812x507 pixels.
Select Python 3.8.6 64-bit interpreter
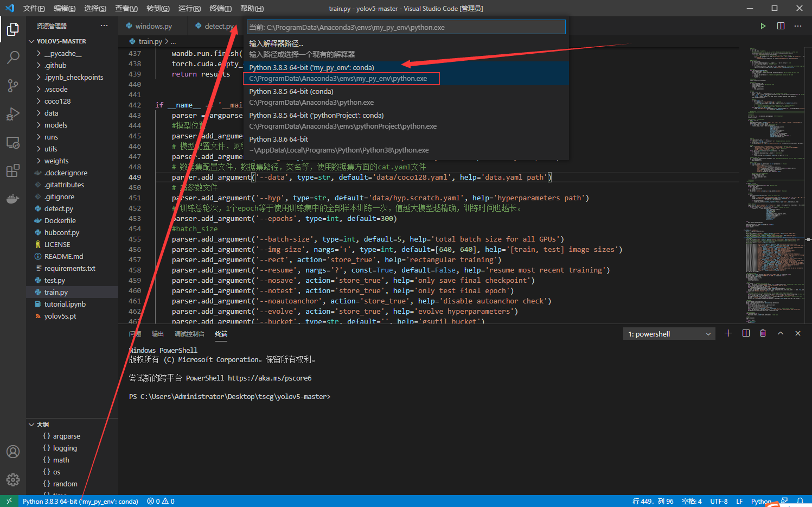click(407, 145)
